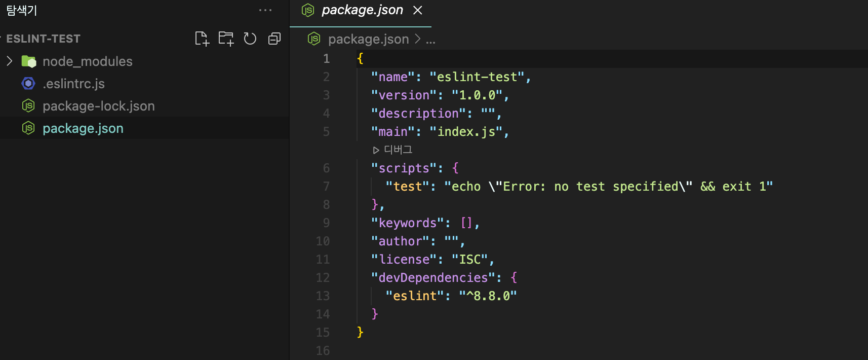
Task: Open explorer more actions ellipsis menu
Action: (265, 10)
